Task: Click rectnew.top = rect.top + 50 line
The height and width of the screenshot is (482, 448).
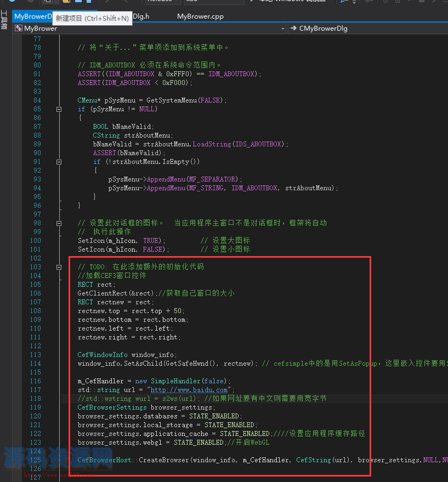Action: [131, 311]
